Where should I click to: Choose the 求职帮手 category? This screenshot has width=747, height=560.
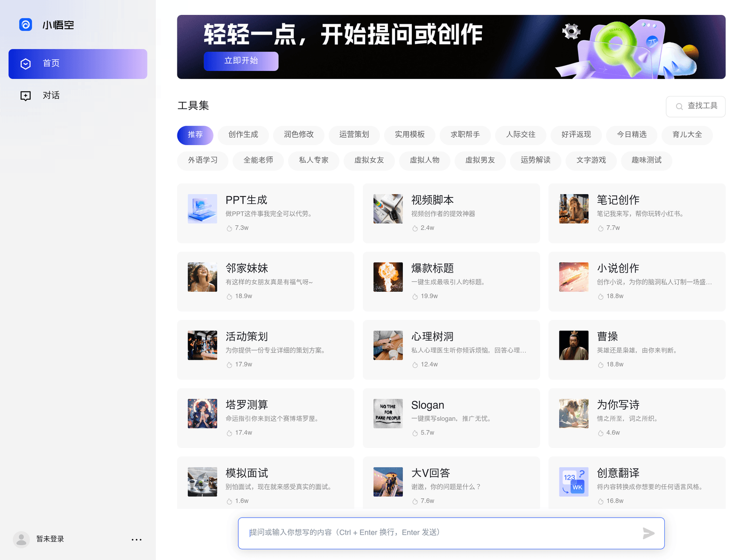pos(465,135)
